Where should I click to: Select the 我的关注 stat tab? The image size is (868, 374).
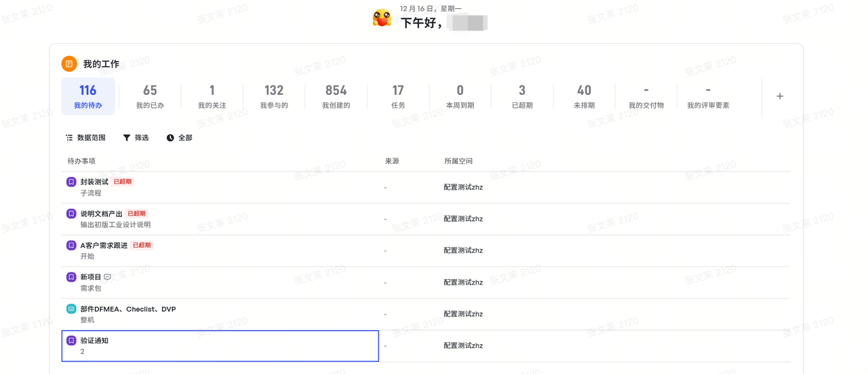pyautogui.click(x=212, y=96)
